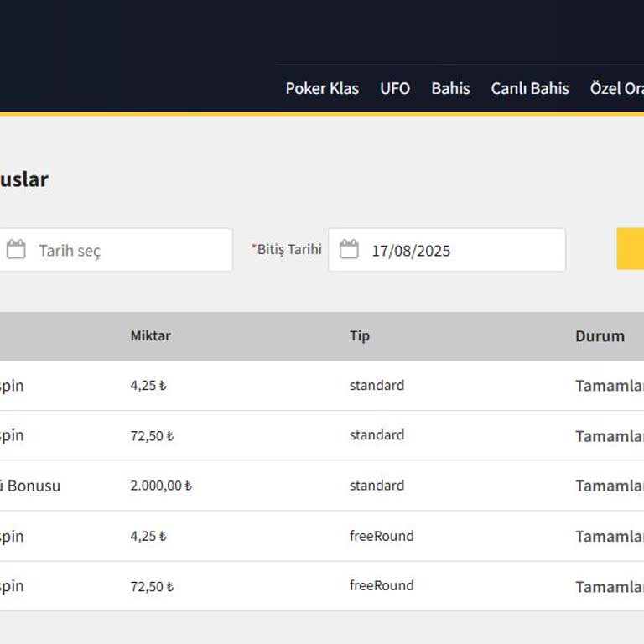Click the Bitiş Tarihi label
The image size is (644, 644).
(287, 249)
